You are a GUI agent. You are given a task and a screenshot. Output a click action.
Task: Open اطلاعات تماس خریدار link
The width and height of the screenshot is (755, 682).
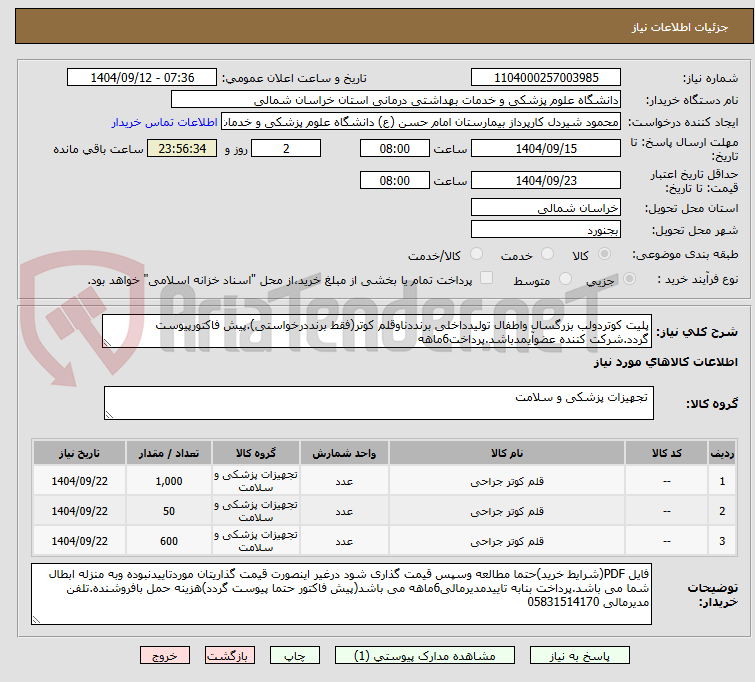coord(164,122)
